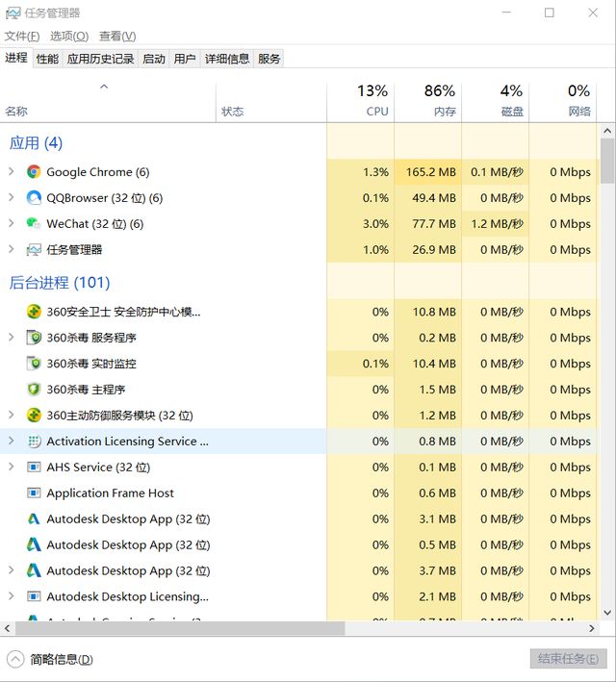Image resolution: width=616 pixels, height=682 pixels.
Task: Expand the 360杀毒 服务程序 row
Action: point(12,337)
